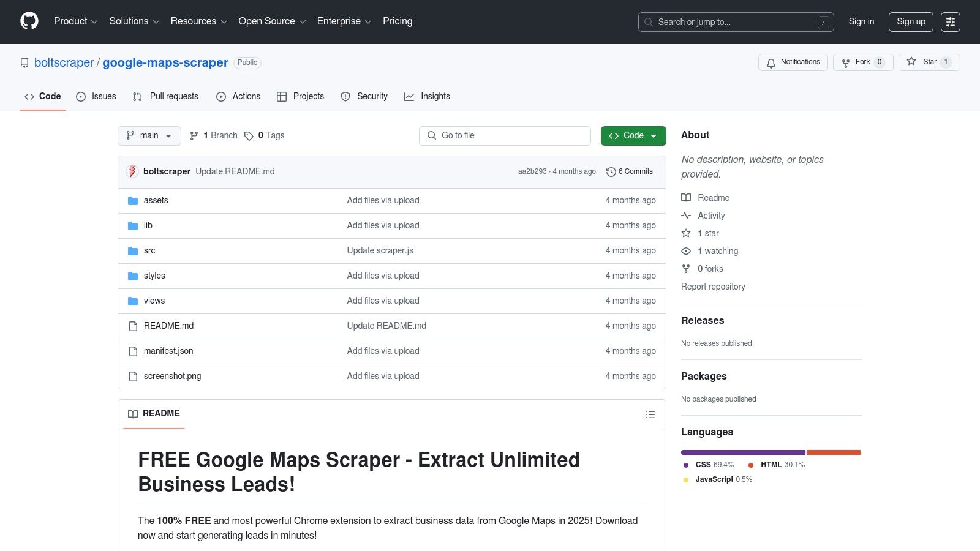Click the commit history clock icon
Screen dimensions: 980x551
point(611,172)
